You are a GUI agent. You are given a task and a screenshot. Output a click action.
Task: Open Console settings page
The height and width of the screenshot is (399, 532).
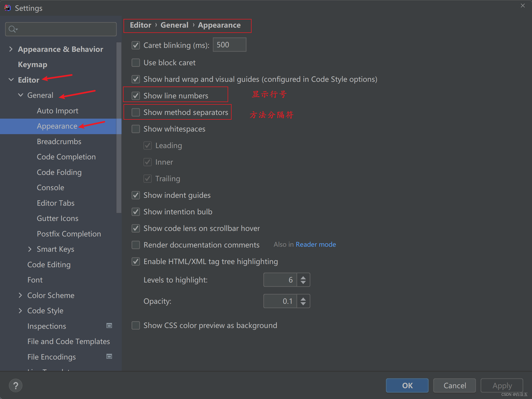click(x=50, y=188)
